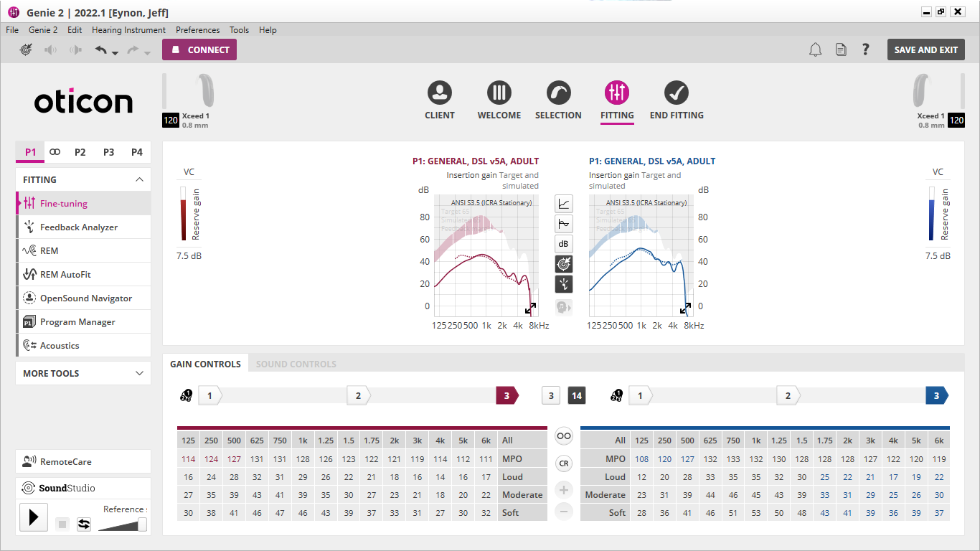Stop SoundStudio playback

pos(62,524)
